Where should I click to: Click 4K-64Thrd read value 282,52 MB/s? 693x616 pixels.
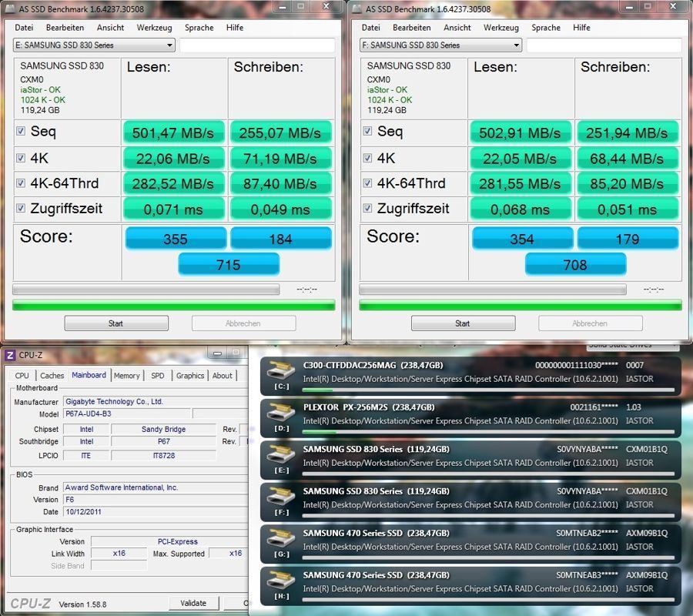[x=174, y=183]
